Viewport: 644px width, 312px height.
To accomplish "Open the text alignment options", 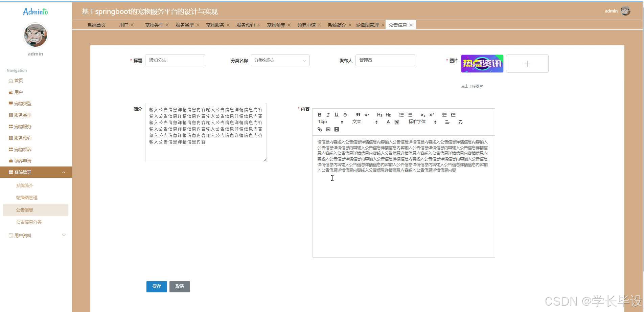I will (447, 122).
